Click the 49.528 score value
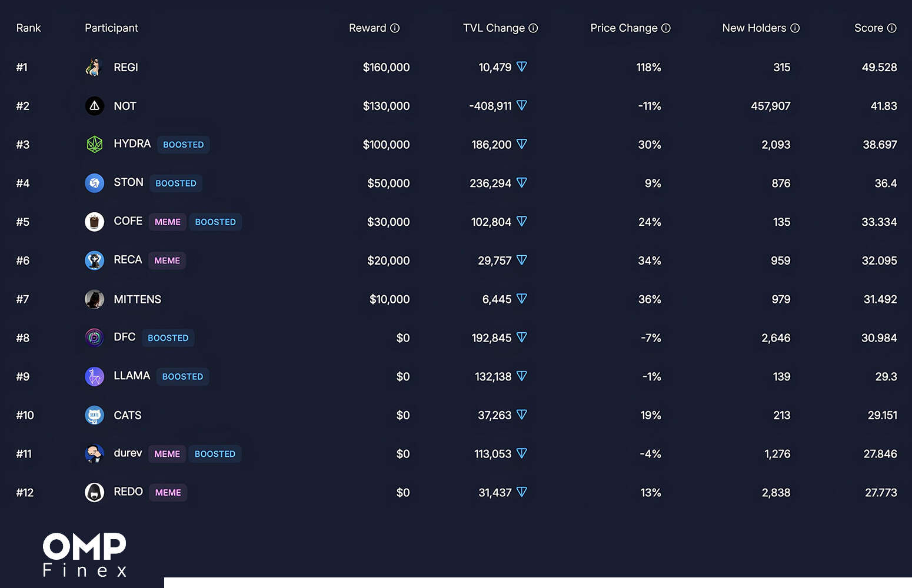The width and height of the screenshot is (912, 588). click(x=879, y=68)
